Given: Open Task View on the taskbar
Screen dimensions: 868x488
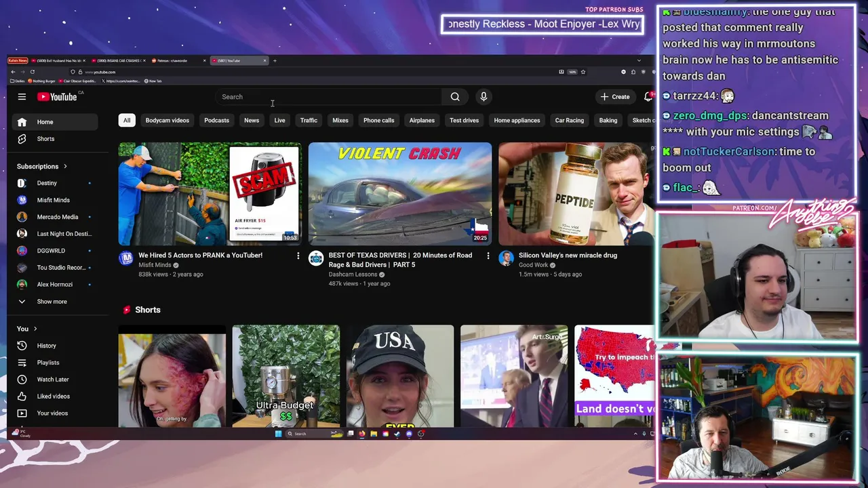Looking at the screenshot, I should (351, 433).
